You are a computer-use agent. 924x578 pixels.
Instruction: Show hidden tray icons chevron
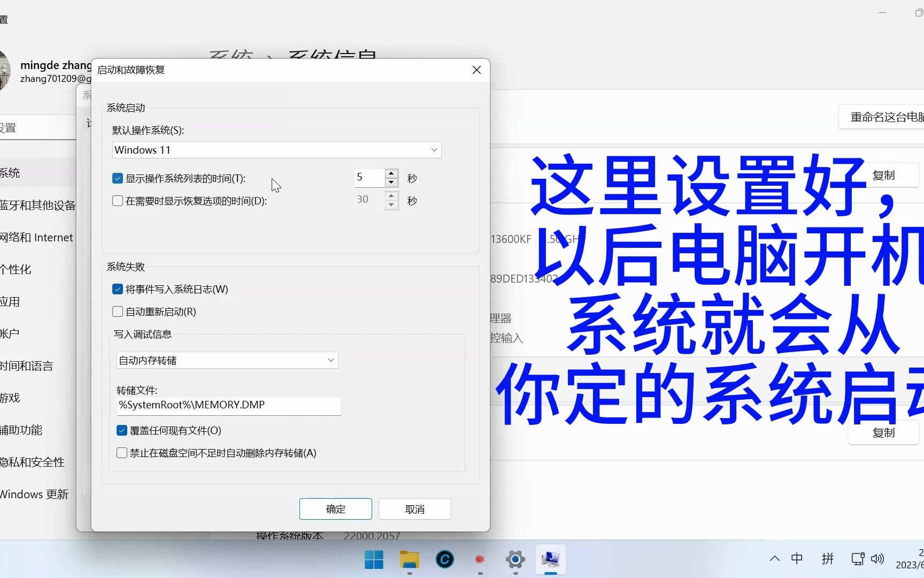pyautogui.click(x=774, y=559)
